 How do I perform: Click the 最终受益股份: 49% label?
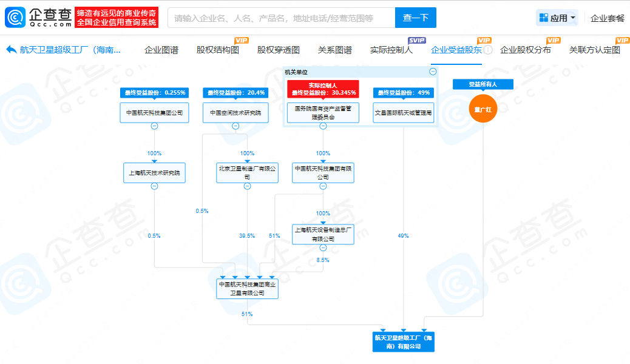coord(404,93)
